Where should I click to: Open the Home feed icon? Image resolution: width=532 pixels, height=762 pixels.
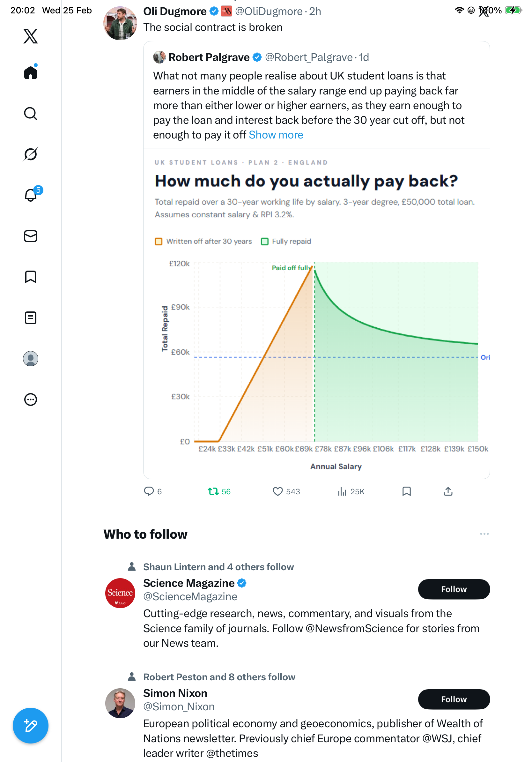[31, 73]
